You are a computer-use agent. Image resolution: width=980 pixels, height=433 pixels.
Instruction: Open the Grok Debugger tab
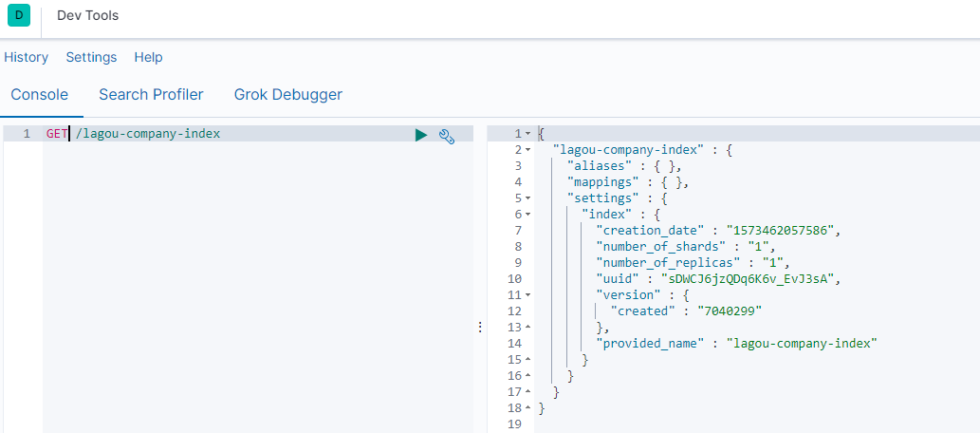(288, 94)
